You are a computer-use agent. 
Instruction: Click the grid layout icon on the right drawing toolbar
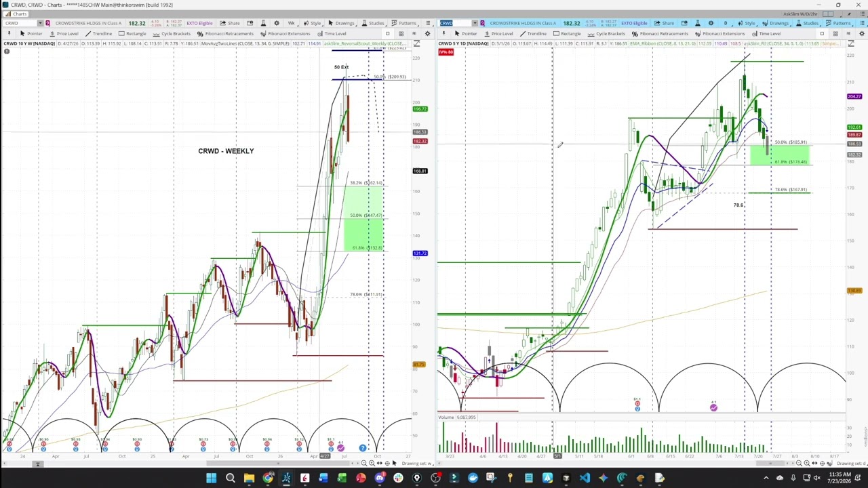835,34
